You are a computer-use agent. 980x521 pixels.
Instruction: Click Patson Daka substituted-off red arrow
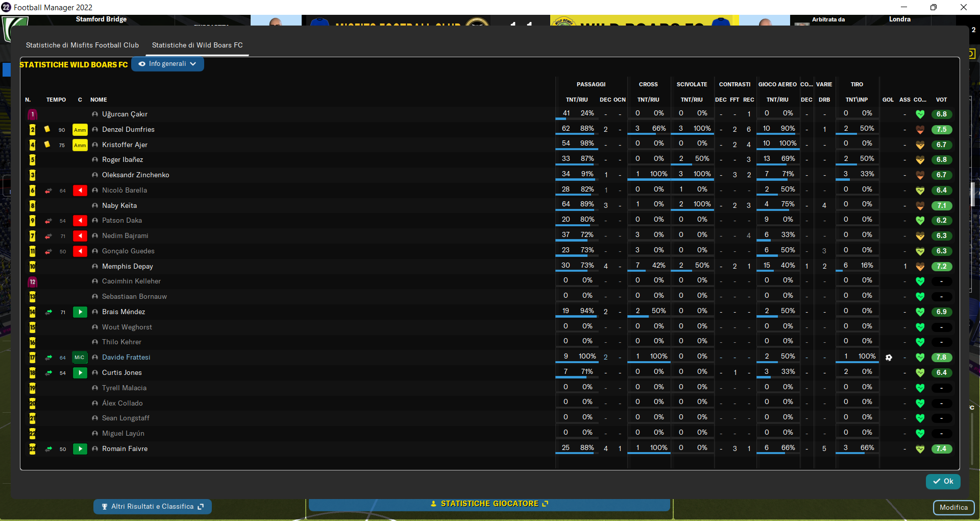(80, 221)
